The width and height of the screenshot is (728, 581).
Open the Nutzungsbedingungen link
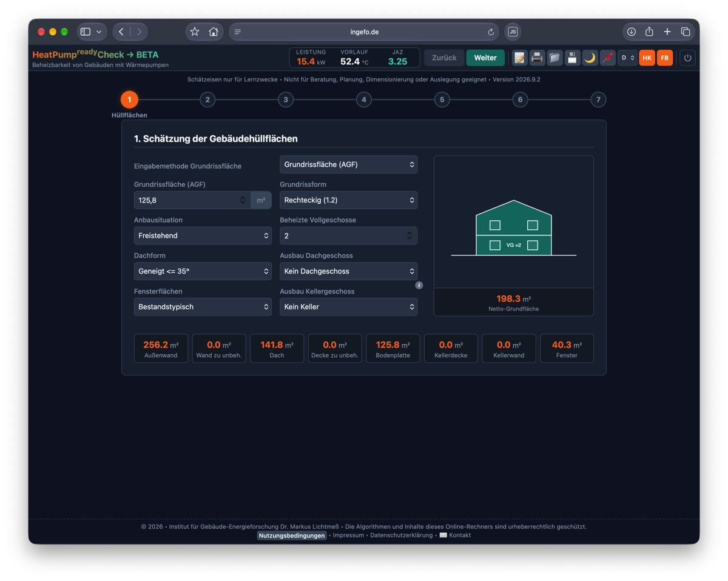(x=292, y=536)
